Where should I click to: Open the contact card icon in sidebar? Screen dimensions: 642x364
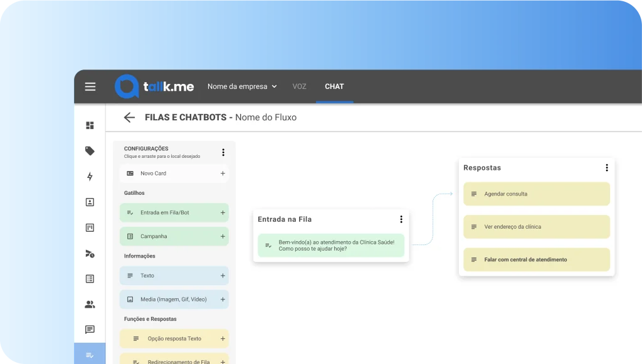(x=90, y=202)
